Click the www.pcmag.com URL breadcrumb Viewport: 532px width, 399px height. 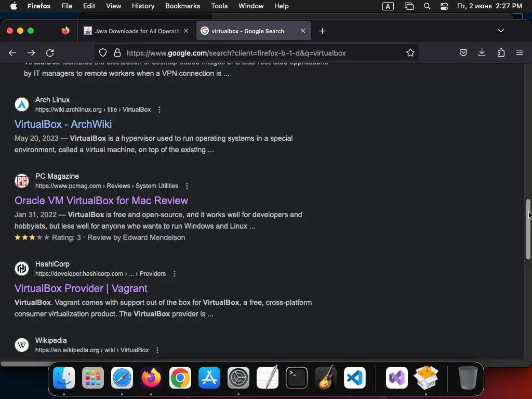107,186
